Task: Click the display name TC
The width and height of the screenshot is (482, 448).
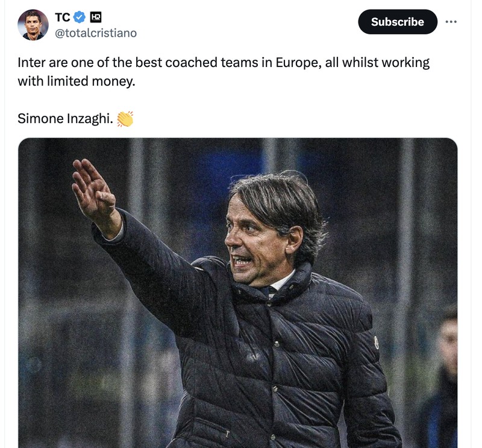Action: (62, 18)
